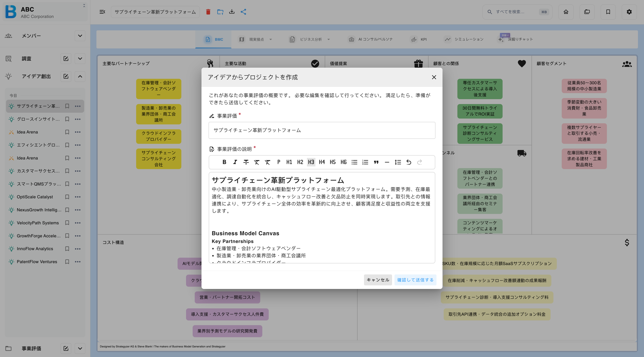The image size is (644, 357).
Task: Set paragraph style with P button
Action: click(279, 162)
